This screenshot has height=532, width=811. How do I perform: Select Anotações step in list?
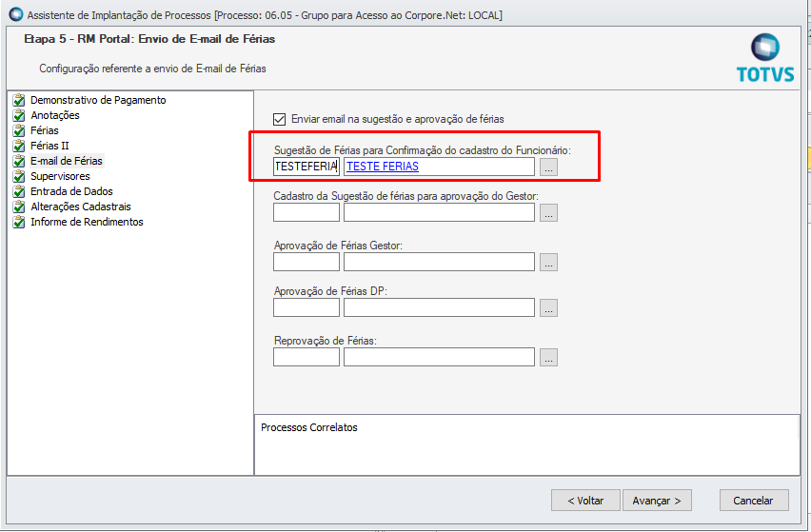click(x=55, y=115)
